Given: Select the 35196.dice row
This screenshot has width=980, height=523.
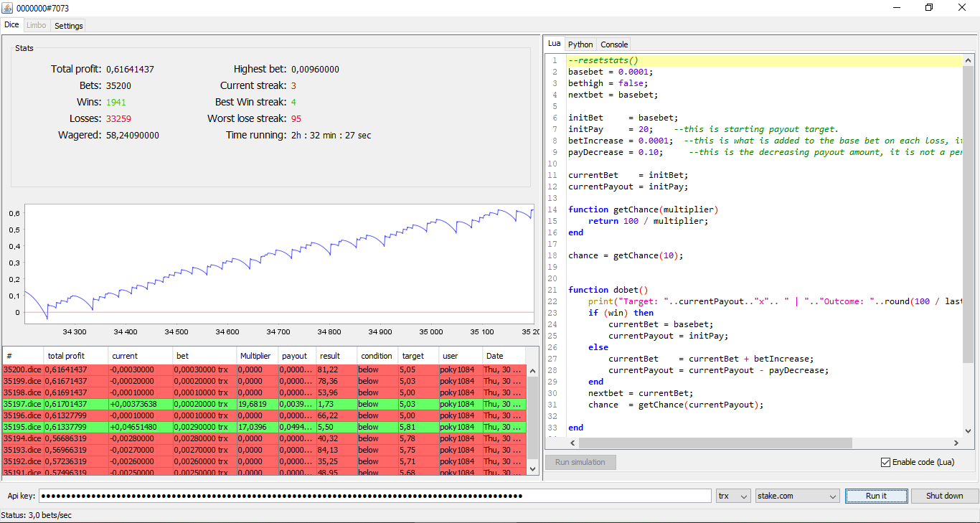Looking at the screenshot, I should [265, 415].
